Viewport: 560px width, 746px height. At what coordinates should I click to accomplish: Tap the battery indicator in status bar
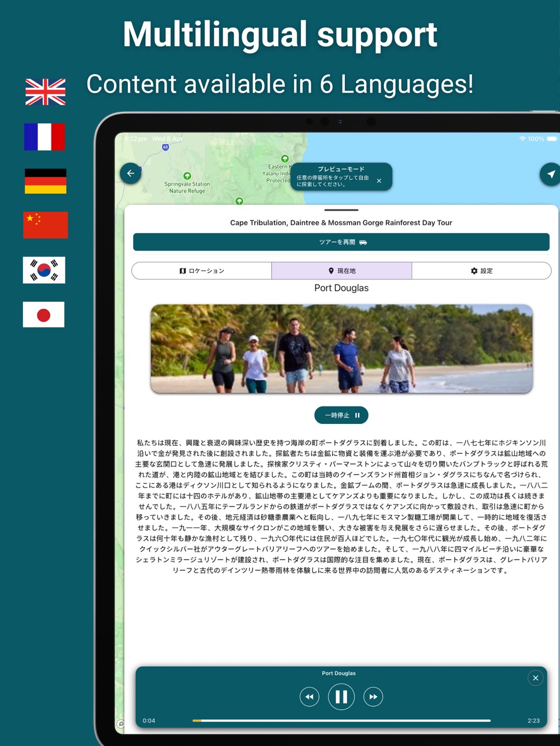552,139
